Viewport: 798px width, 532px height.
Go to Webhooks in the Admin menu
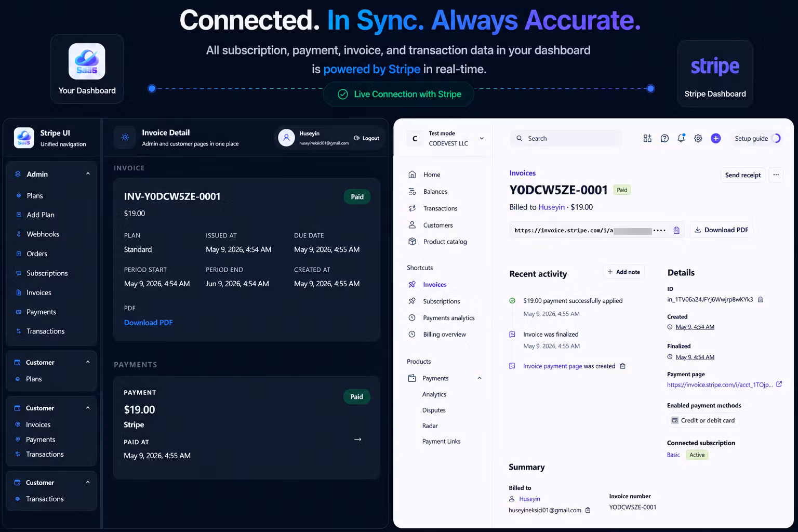pyautogui.click(x=43, y=234)
